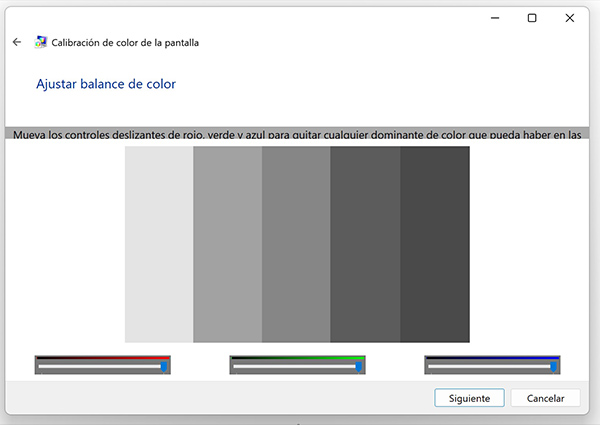Click the back arrow in the title bar
This screenshot has height=425, width=600.
click(16, 43)
